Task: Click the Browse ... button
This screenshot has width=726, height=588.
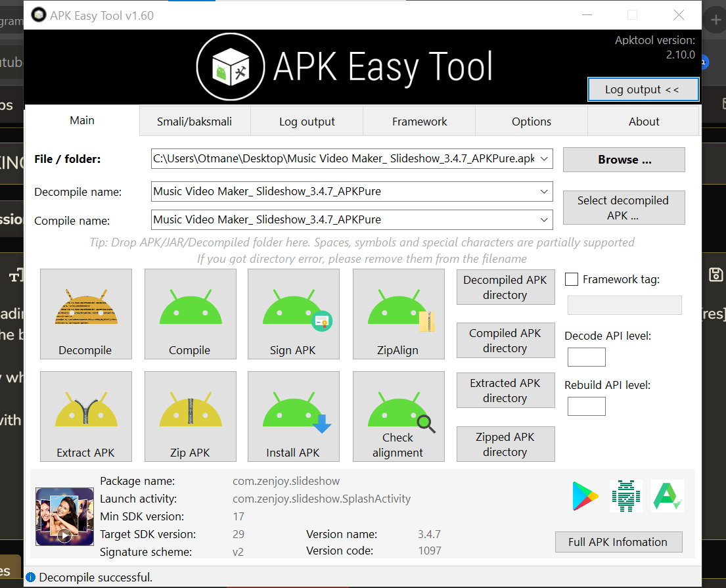Action: click(624, 160)
